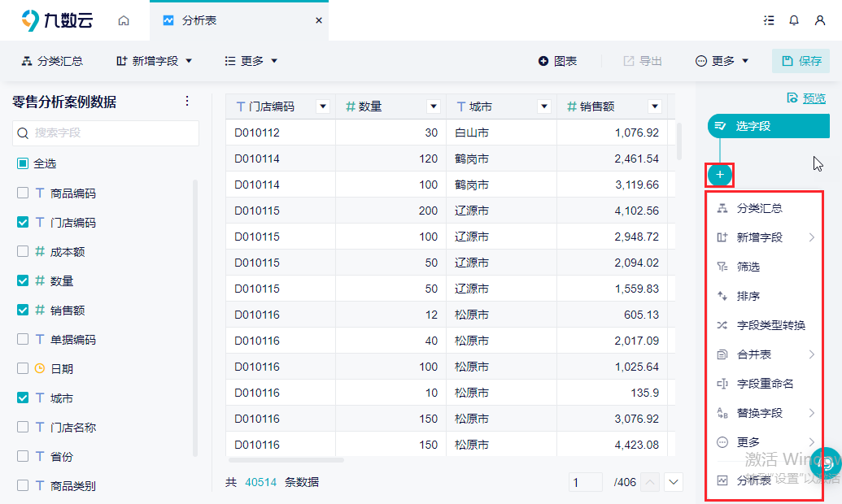Expand the 新增字段 submenu arrow
The image size is (842, 504).
coord(811,237)
